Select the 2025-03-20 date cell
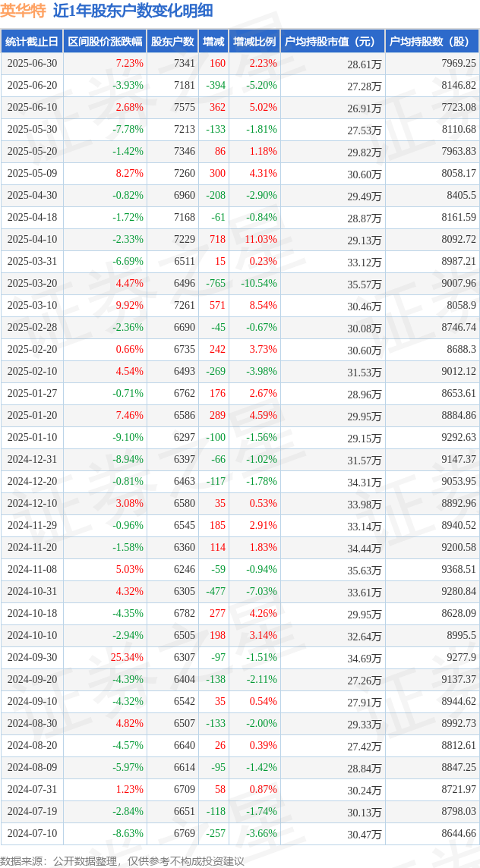Viewport: 480px width, 868px height. 32,284
